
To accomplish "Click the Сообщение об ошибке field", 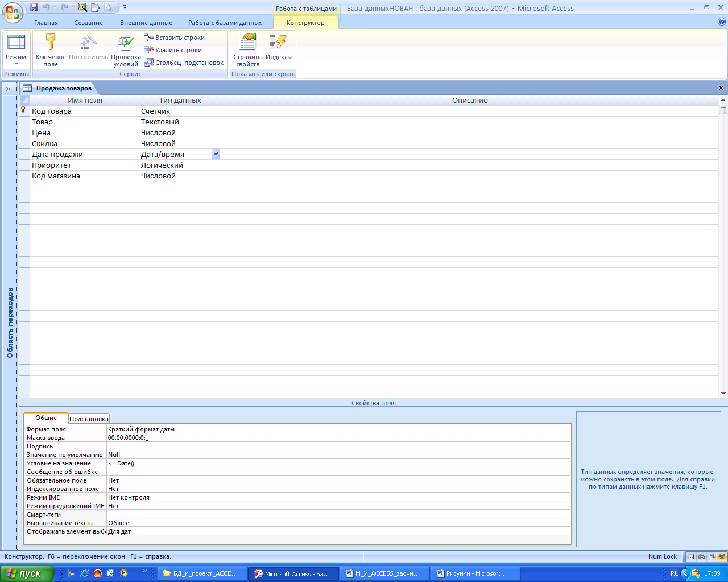I will (338, 472).
